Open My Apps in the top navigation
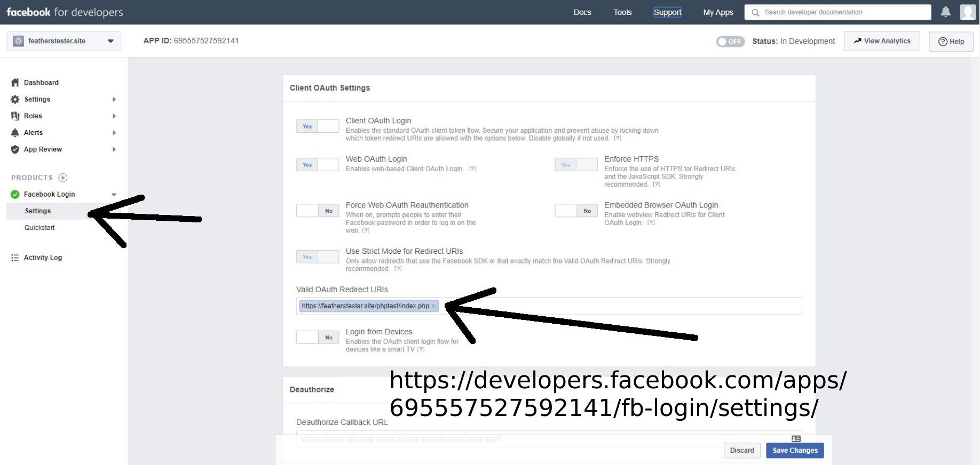The height and width of the screenshot is (465, 980). point(718,12)
